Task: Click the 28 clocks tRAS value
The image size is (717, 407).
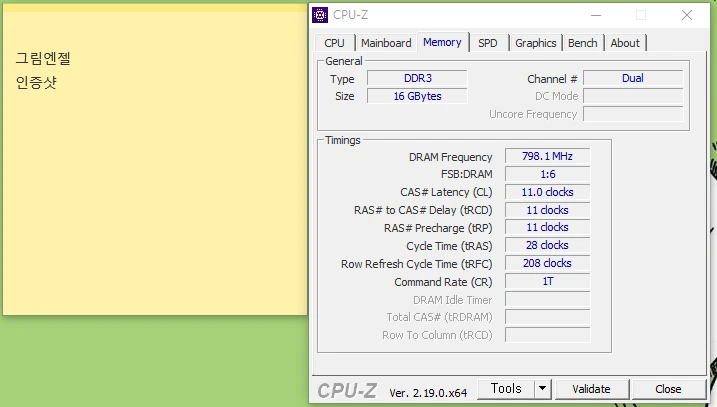Action: (547, 245)
